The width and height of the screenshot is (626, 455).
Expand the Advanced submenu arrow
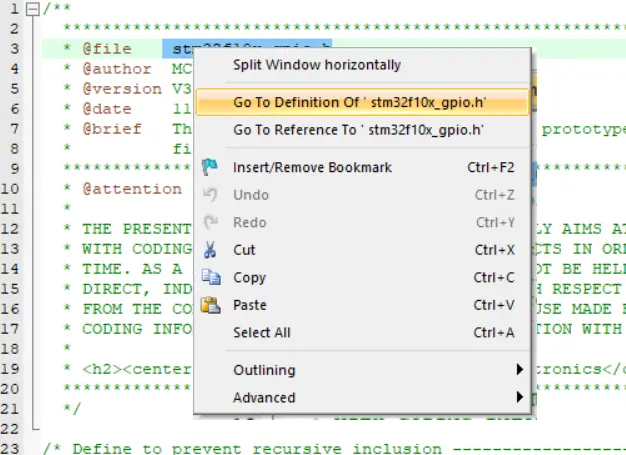pyautogui.click(x=518, y=397)
